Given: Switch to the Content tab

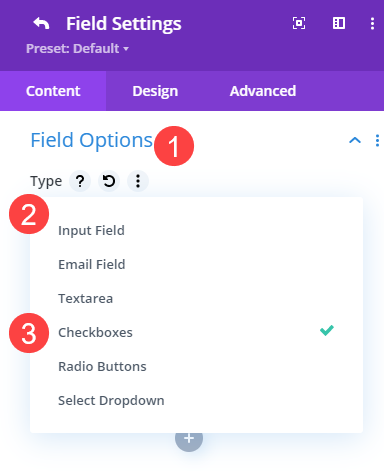Looking at the screenshot, I should click(53, 91).
